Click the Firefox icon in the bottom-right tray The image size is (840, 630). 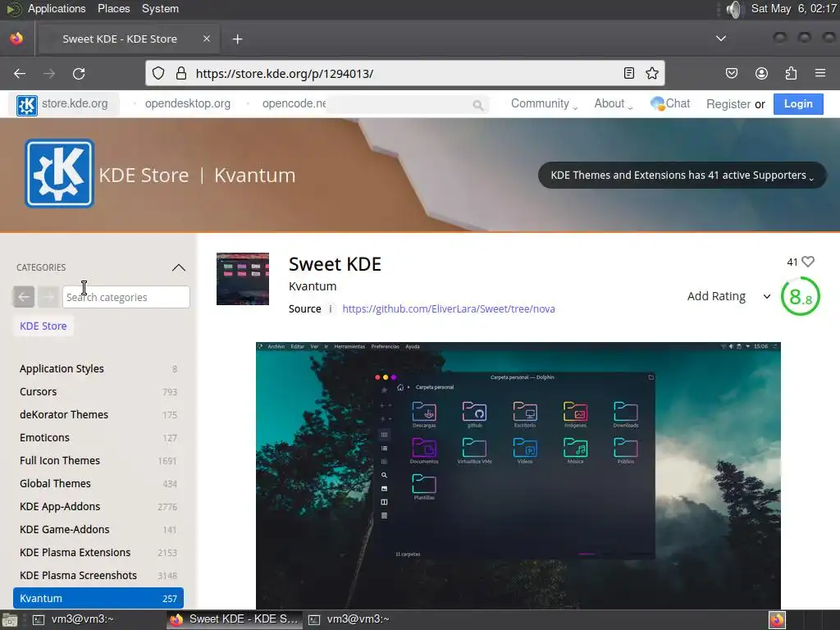pyautogui.click(x=777, y=620)
